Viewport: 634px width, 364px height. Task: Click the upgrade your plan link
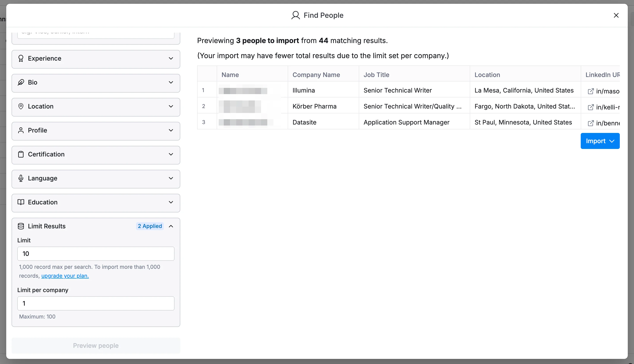coord(65,275)
